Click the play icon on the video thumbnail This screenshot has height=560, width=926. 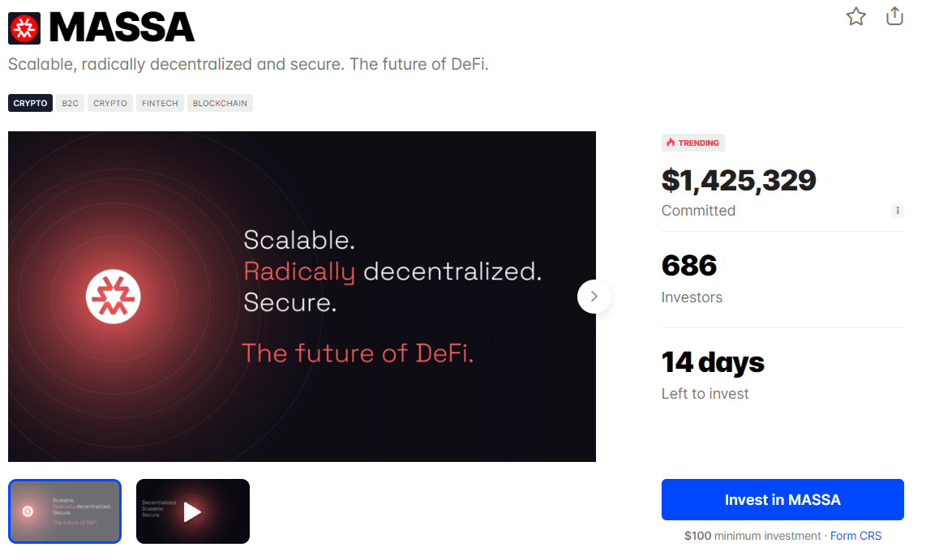pos(193,511)
